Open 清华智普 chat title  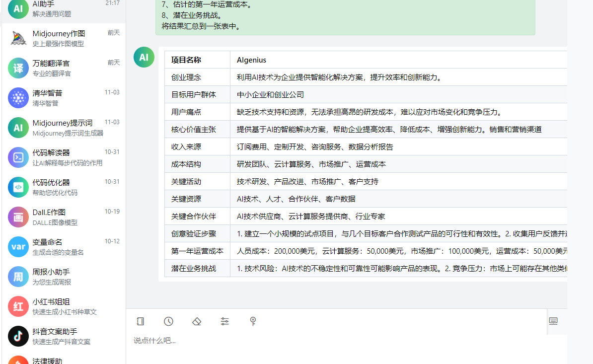(47, 93)
